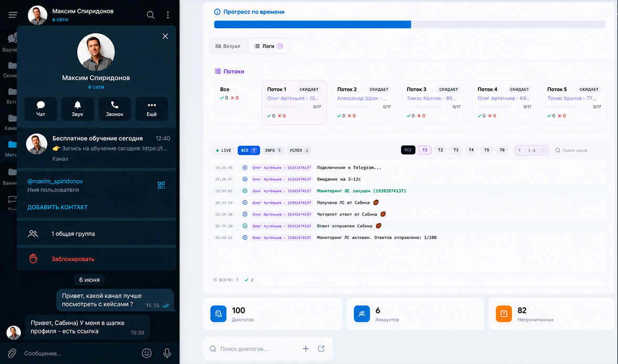The width and height of the screenshot is (618, 364).
Task: Filter logs by INFO 5
Action: [273, 151]
